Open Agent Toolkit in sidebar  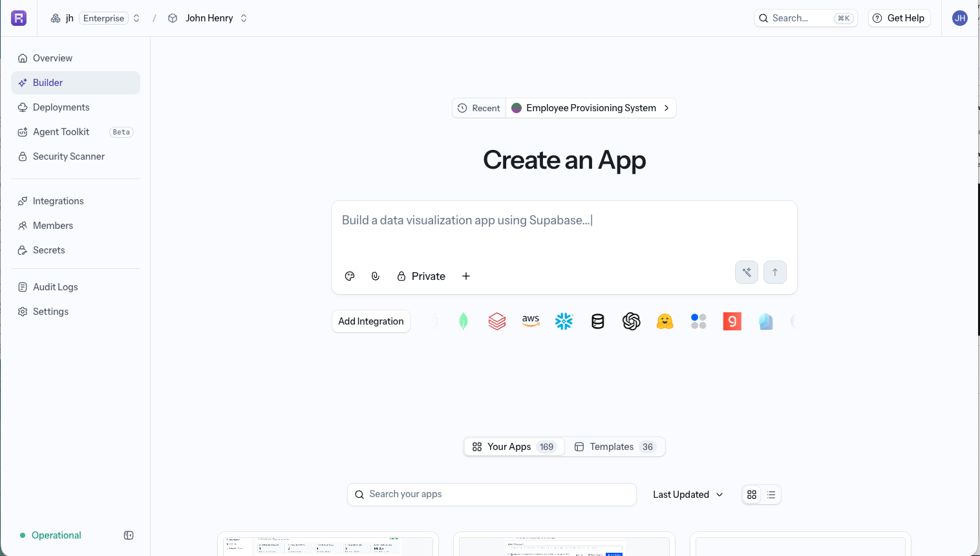tap(76, 132)
